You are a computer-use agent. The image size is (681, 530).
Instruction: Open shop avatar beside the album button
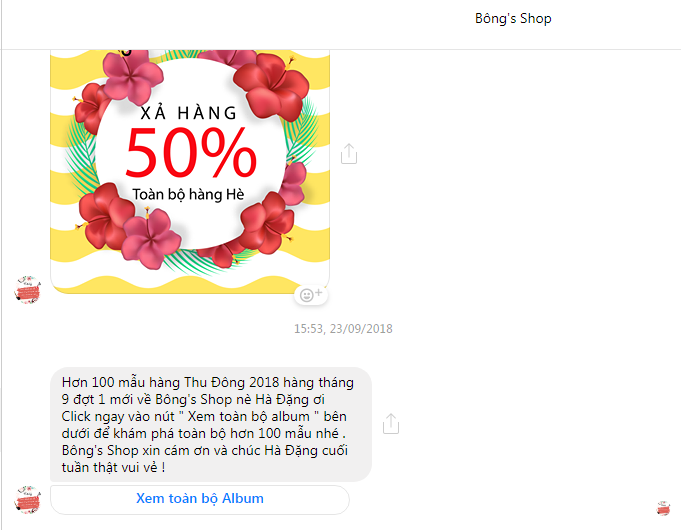(27, 500)
